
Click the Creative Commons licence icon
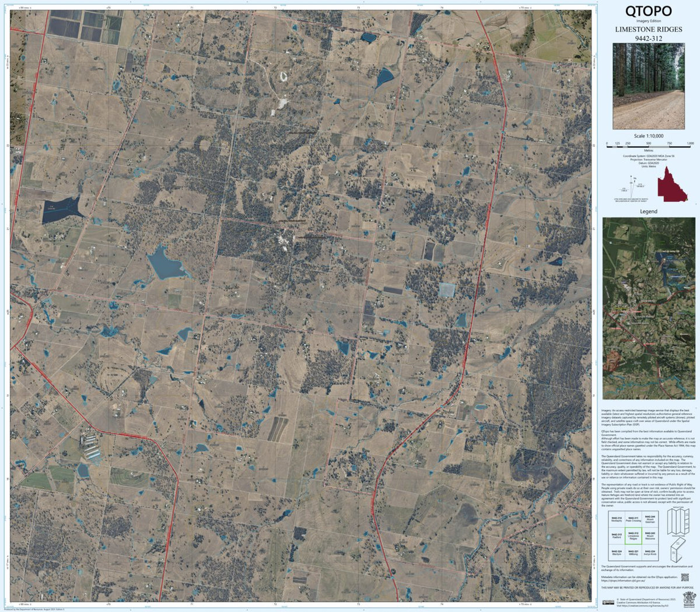click(608, 601)
